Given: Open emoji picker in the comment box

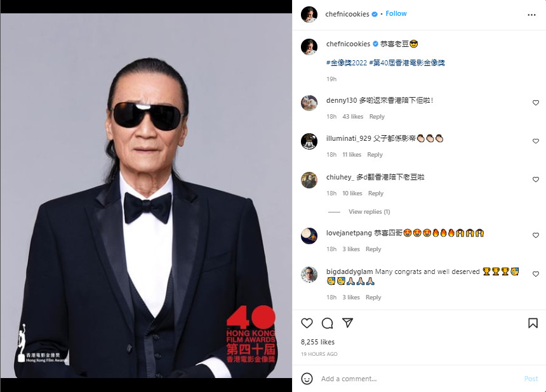Looking at the screenshot, I should [307, 379].
